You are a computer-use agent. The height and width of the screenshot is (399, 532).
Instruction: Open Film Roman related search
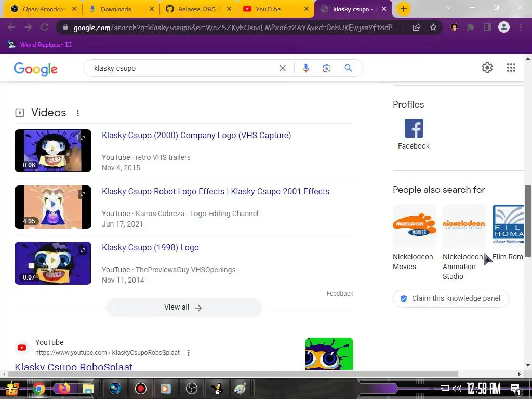pos(508,232)
